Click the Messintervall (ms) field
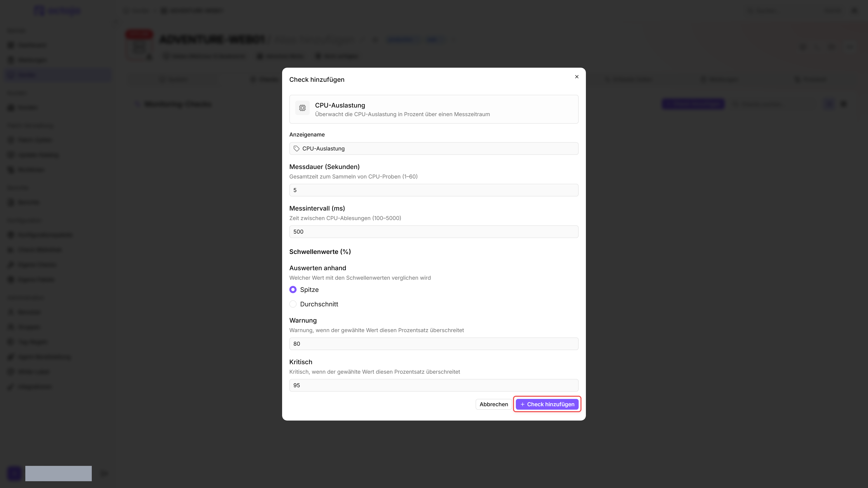Viewport: 868px width, 488px height. [x=434, y=232]
